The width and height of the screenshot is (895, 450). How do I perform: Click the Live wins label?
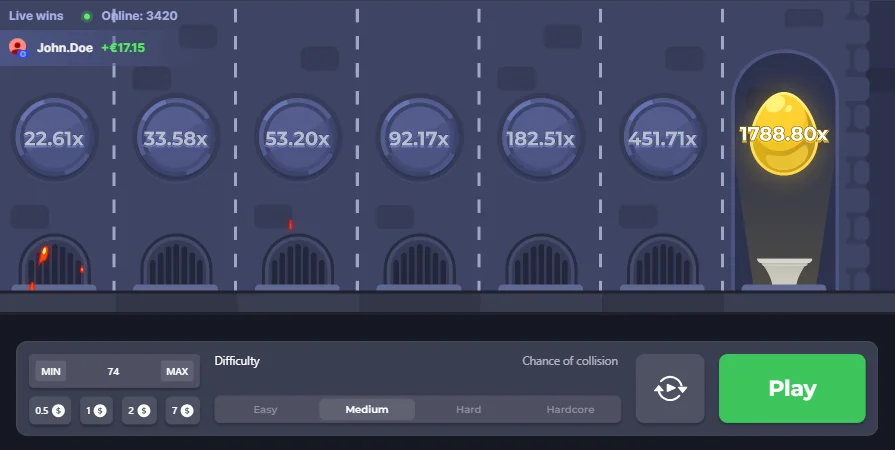36,15
